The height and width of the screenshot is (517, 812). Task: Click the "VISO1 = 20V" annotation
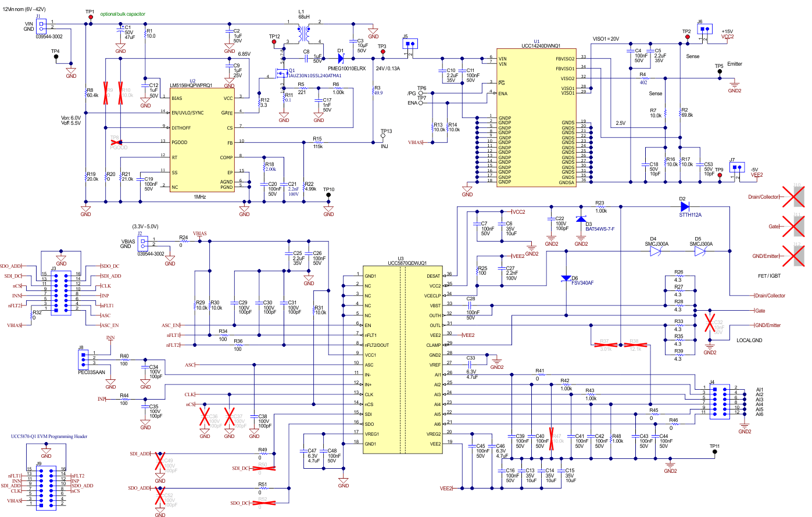606,39
